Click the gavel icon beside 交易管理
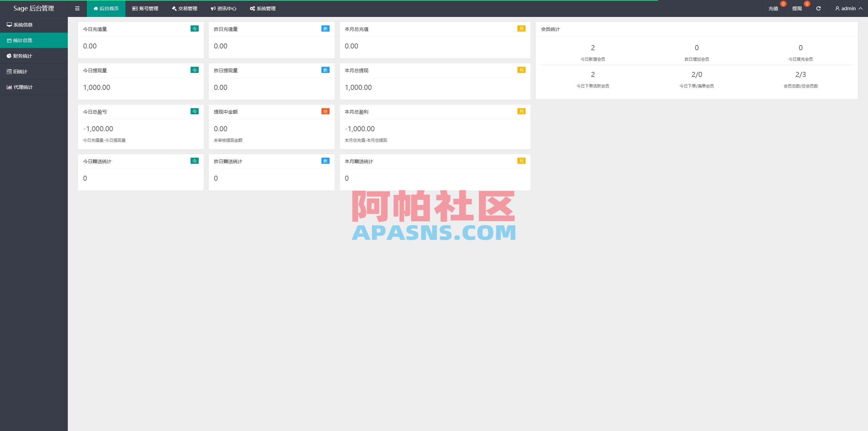This screenshot has width=868, height=431. pos(174,8)
